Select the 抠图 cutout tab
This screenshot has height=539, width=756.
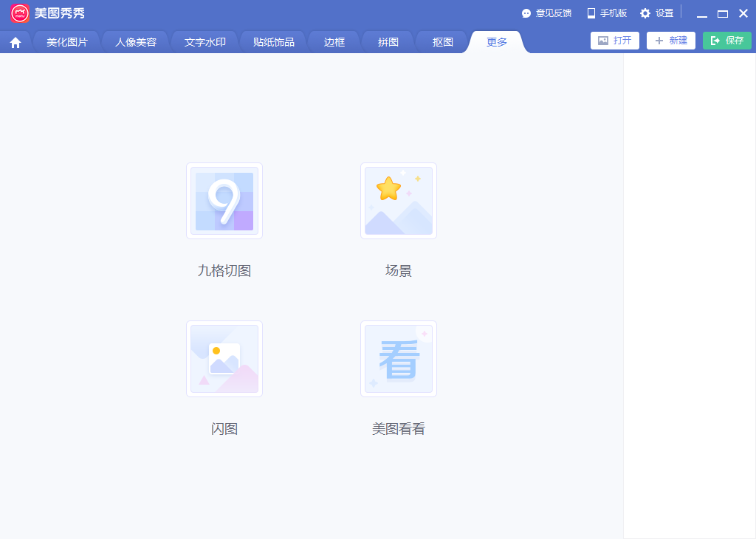(x=443, y=42)
